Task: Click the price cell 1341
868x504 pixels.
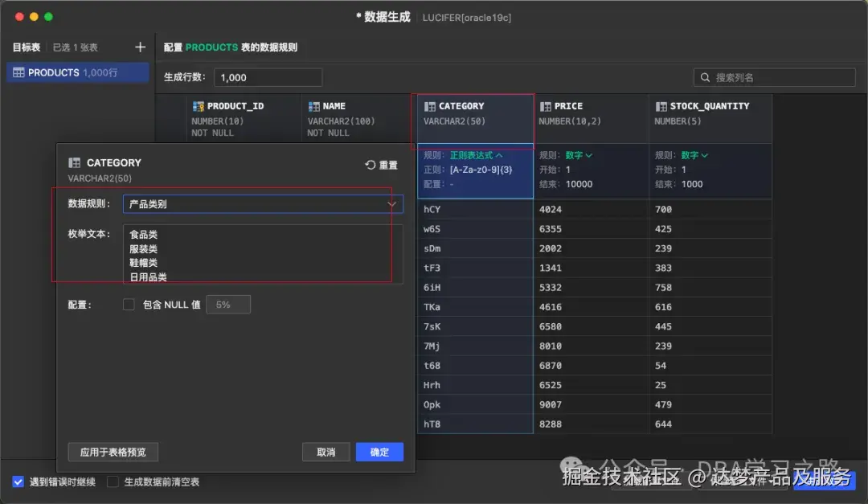Action: click(x=592, y=268)
